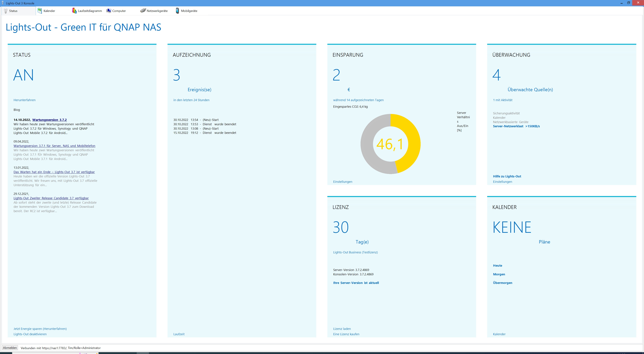
Task: Click Eingespartes CO2: 6,4 kg text
Action: (x=351, y=106)
